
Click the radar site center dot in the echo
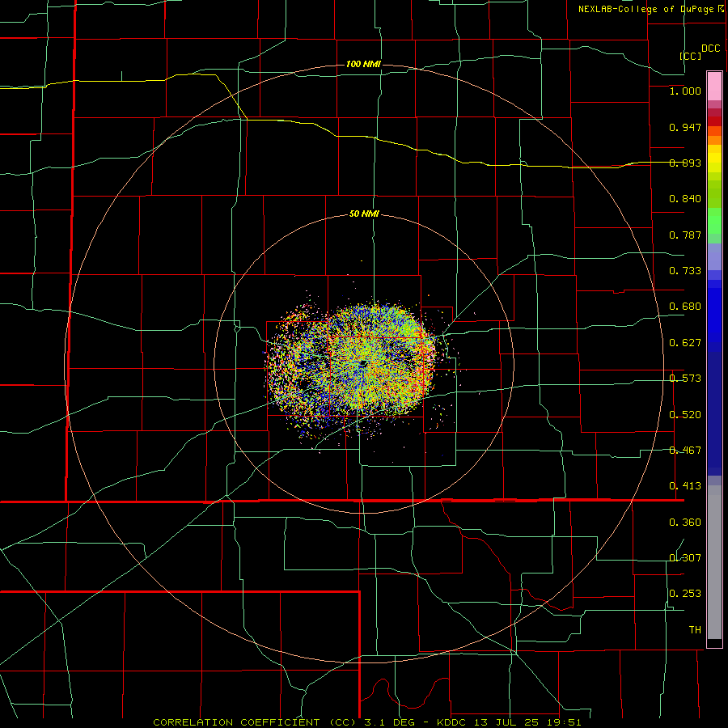363,363
